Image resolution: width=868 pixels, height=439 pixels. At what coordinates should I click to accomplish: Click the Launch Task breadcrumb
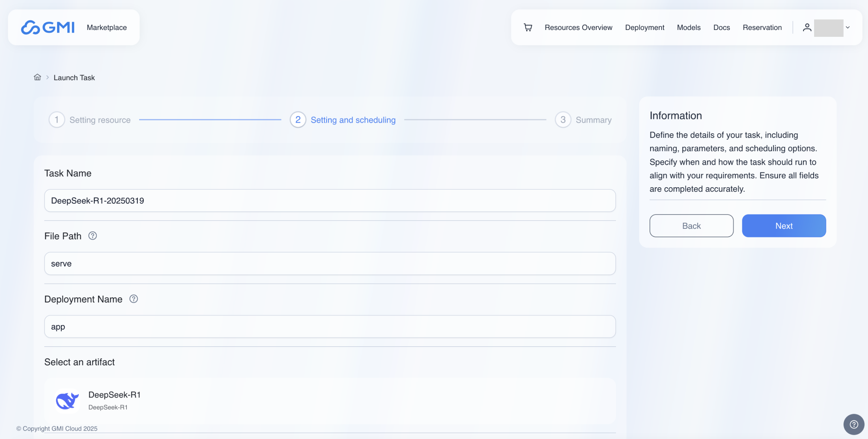[x=74, y=77]
